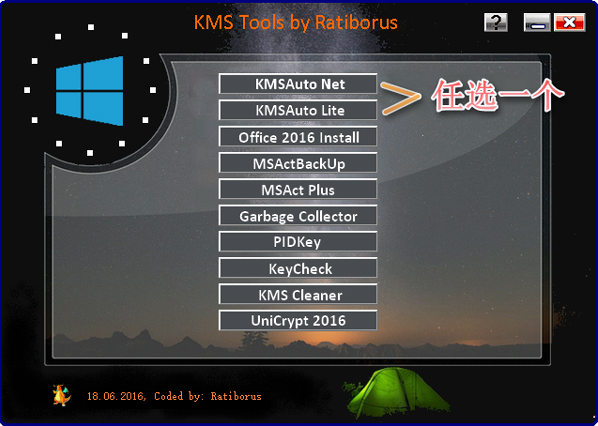This screenshot has width=598, height=426.
Task: Launch KeyCheck tool
Action: pyautogui.click(x=298, y=268)
